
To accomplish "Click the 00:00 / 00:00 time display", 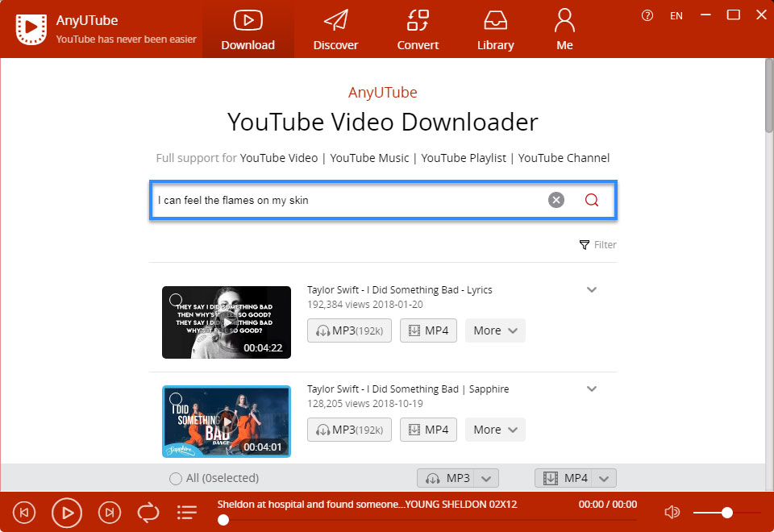I will click(608, 505).
